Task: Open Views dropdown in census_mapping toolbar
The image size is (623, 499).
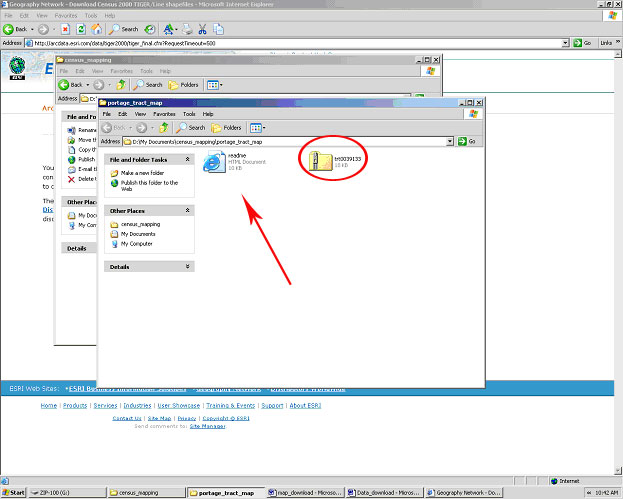Action: point(215,85)
